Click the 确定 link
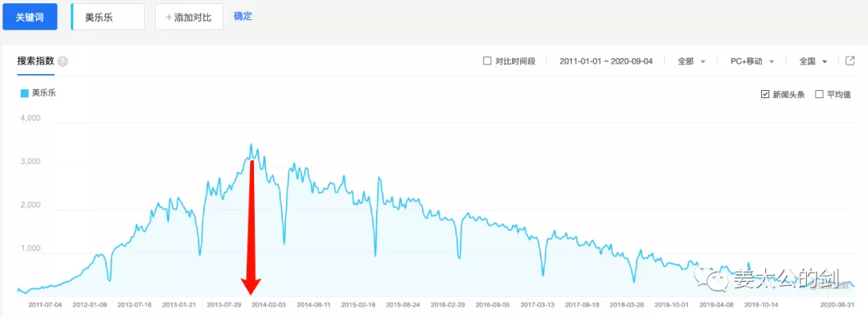 coord(243,16)
